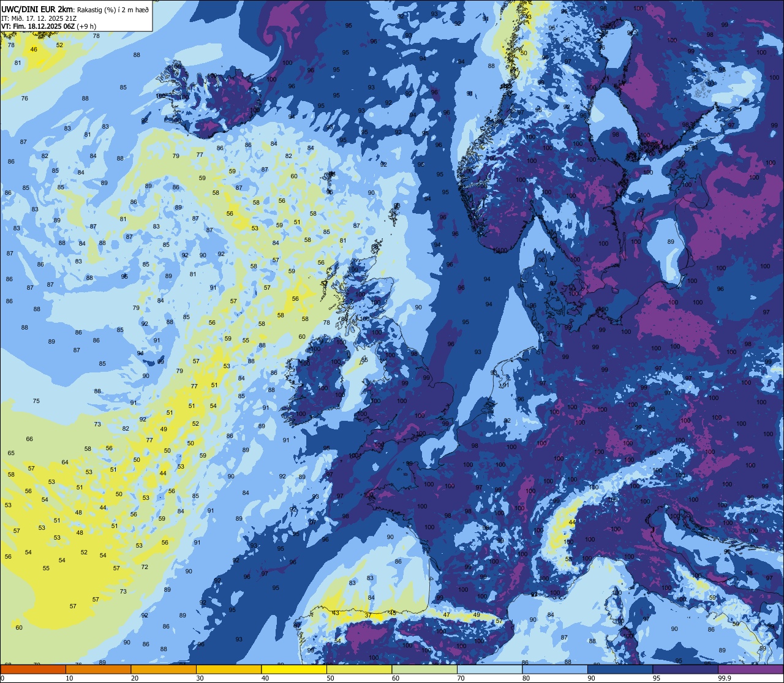Click the map value 75 on the left Atlantic
Image resolution: width=784 pixels, height=683 pixels.
coord(36,401)
